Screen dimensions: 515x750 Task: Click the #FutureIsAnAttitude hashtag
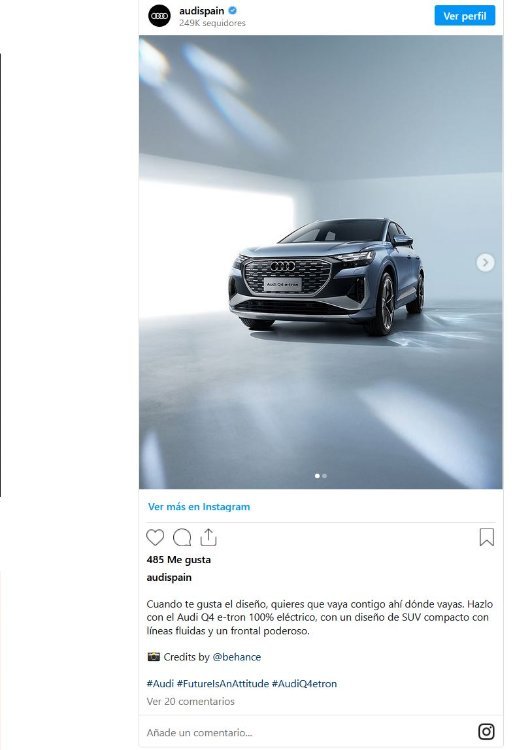pos(223,684)
